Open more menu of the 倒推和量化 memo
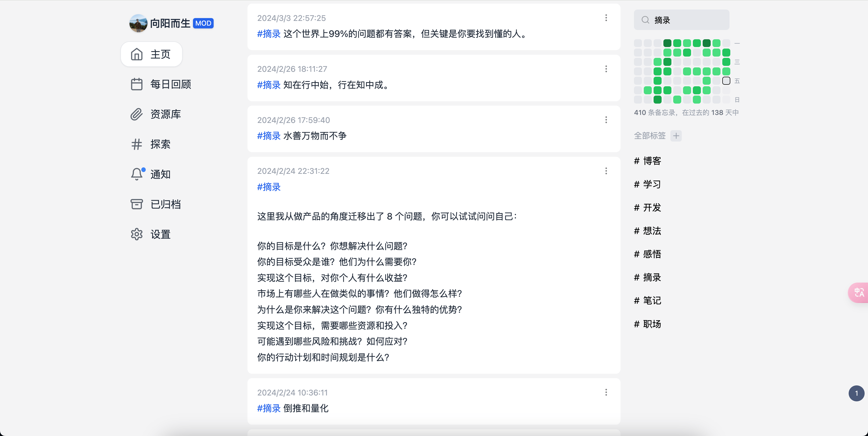868x436 pixels. point(606,392)
